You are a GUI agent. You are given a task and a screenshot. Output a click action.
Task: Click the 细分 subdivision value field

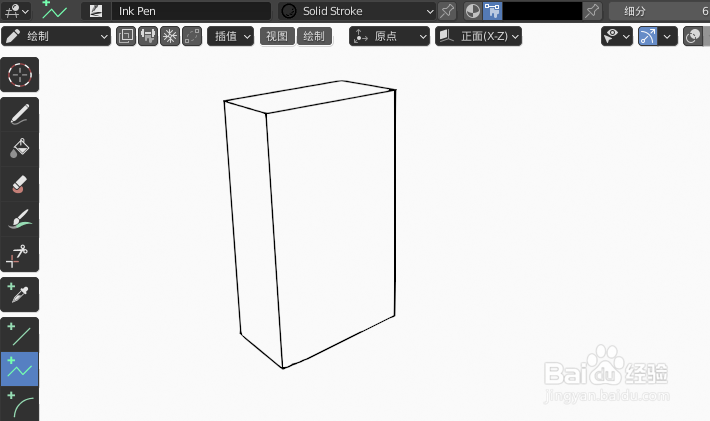pyautogui.click(x=659, y=11)
